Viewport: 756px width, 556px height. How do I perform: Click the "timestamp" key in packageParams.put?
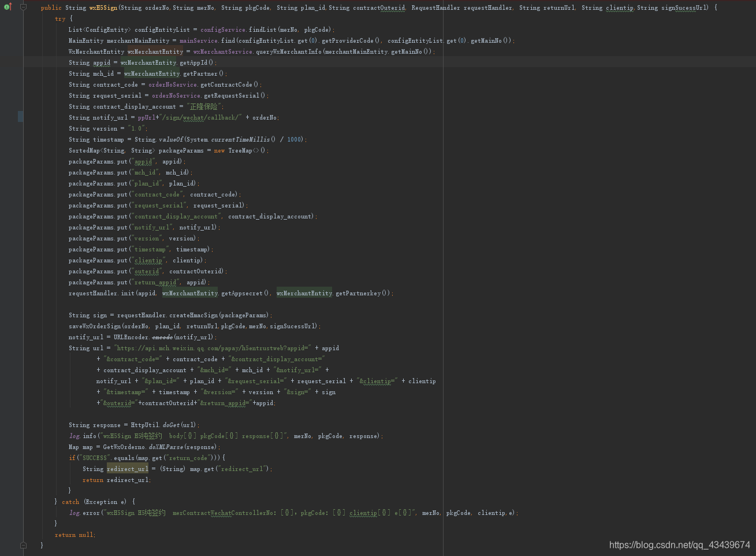point(150,249)
